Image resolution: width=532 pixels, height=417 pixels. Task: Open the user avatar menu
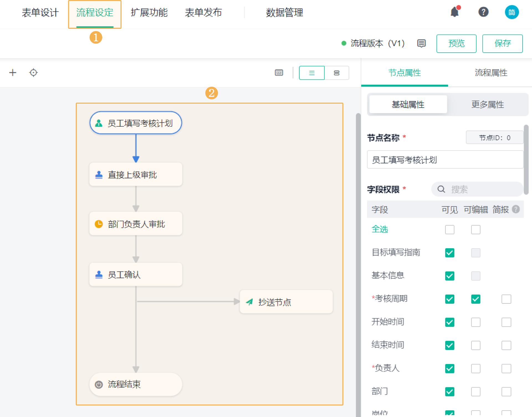511,12
